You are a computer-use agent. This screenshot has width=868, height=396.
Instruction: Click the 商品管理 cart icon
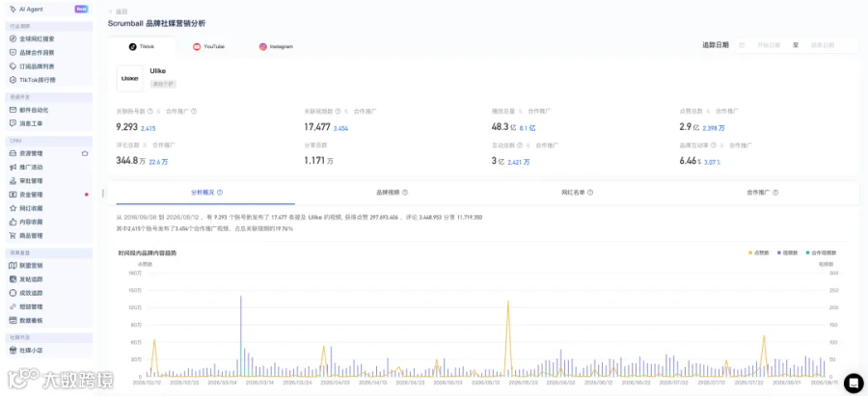pos(14,236)
